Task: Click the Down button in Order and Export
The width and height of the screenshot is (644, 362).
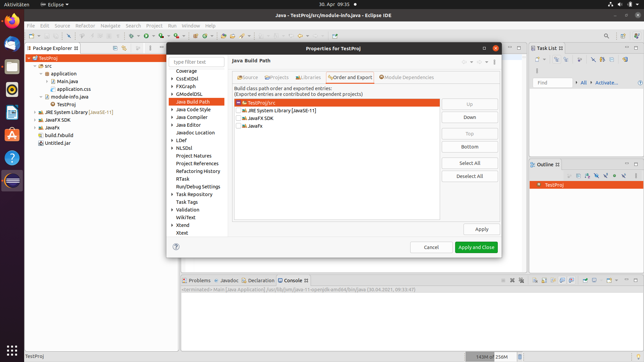Action: 470,117
